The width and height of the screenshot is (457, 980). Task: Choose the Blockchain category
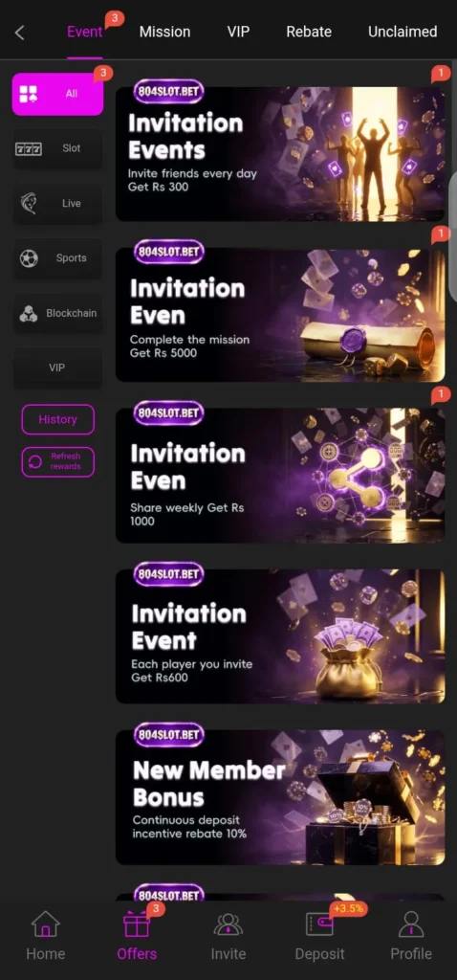[x=57, y=313]
